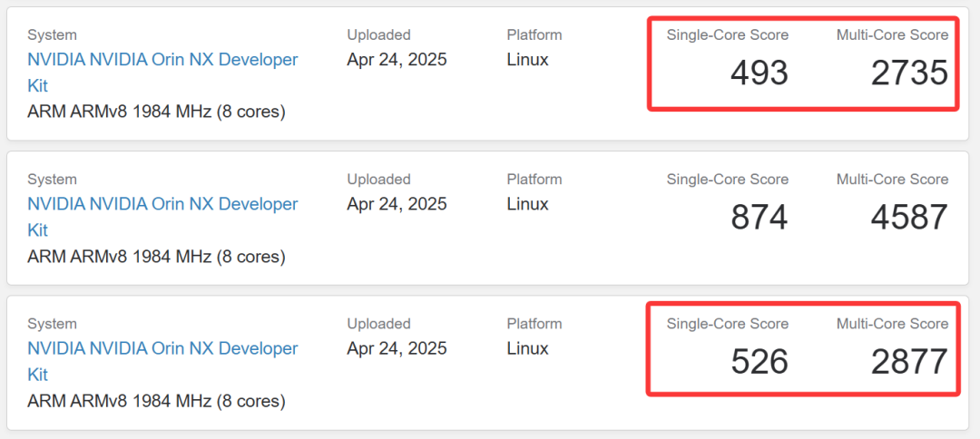Viewport: 980px width, 439px height.
Task: Click the Apr 24, 2025 date beside score 526
Action: (x=397, y=348)
